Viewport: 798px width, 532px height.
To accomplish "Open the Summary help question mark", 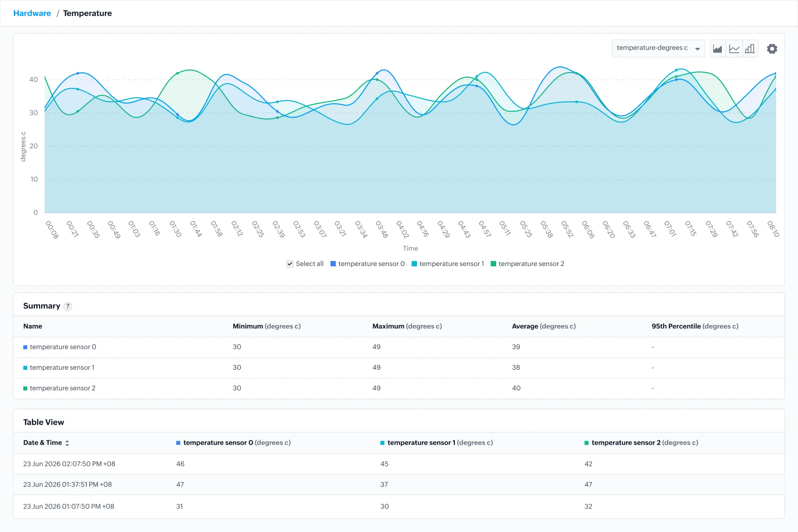I will pos(68,306).
